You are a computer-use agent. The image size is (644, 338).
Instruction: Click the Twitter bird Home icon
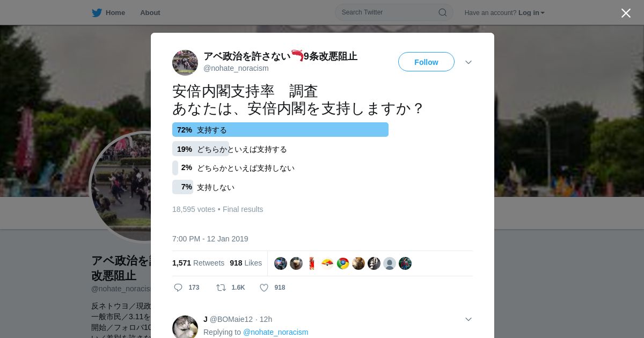[x=97, y=12]
